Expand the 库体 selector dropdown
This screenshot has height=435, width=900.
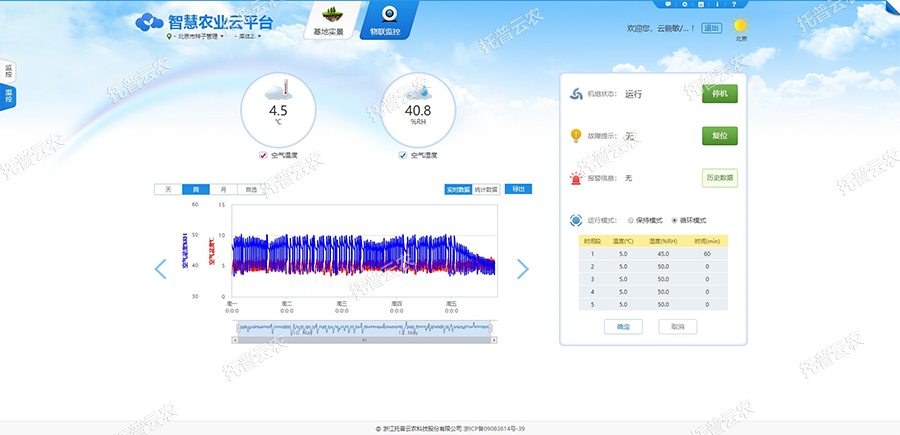248,36
